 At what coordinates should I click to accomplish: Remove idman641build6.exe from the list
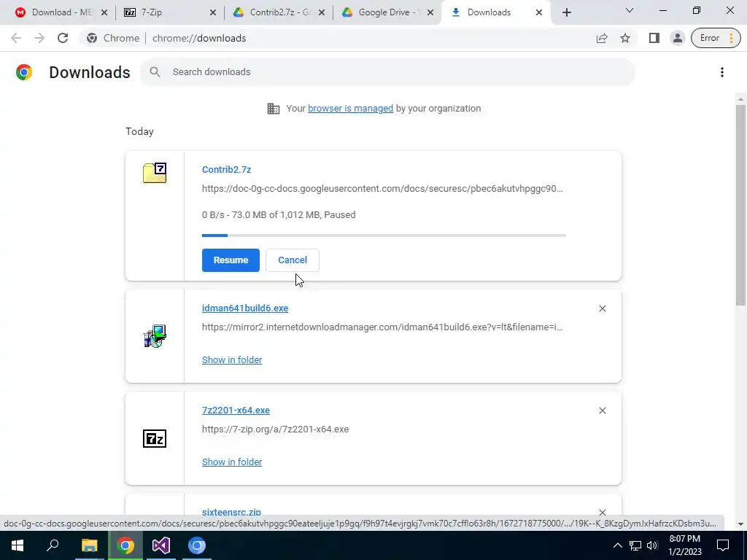(602, 308)
